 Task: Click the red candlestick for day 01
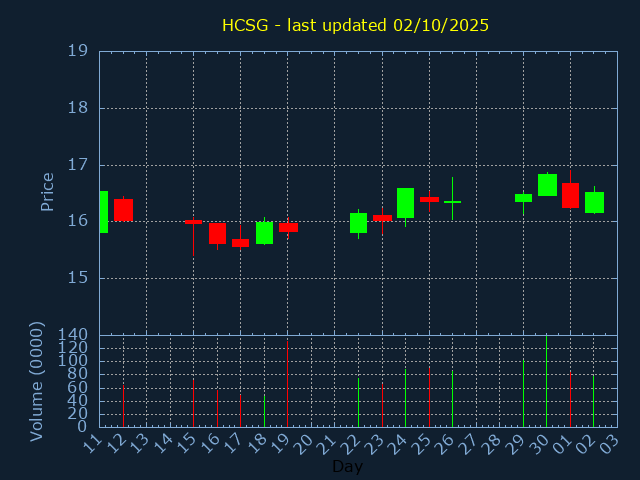pyautogui.click(x=570, y=195)
